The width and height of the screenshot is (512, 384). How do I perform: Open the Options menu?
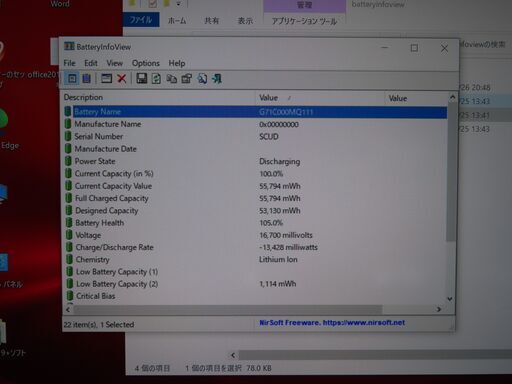point(146,63)
